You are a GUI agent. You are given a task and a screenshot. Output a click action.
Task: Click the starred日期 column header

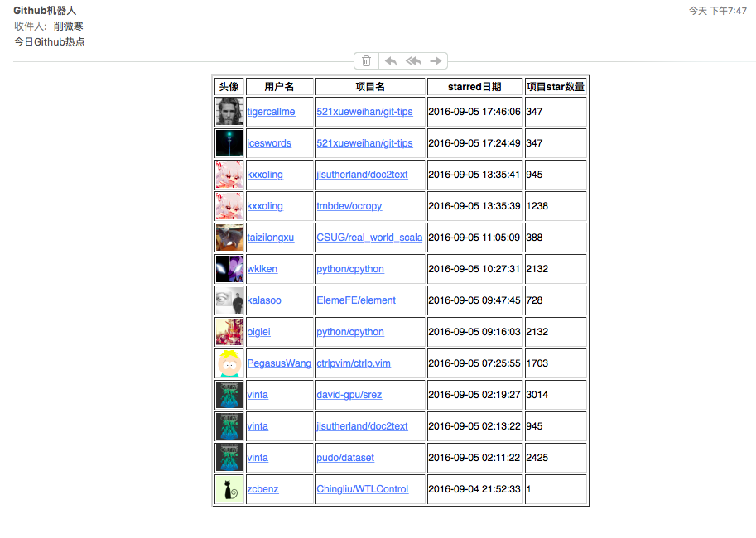pos(474,87)
